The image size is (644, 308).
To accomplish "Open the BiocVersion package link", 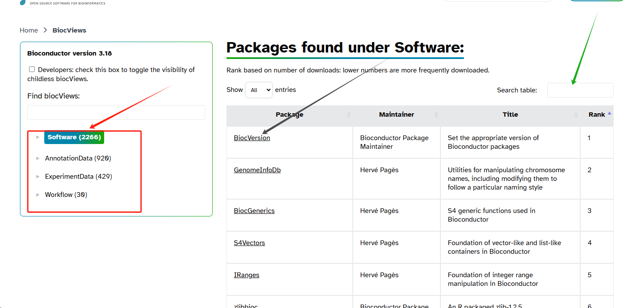I will [252, 138].
